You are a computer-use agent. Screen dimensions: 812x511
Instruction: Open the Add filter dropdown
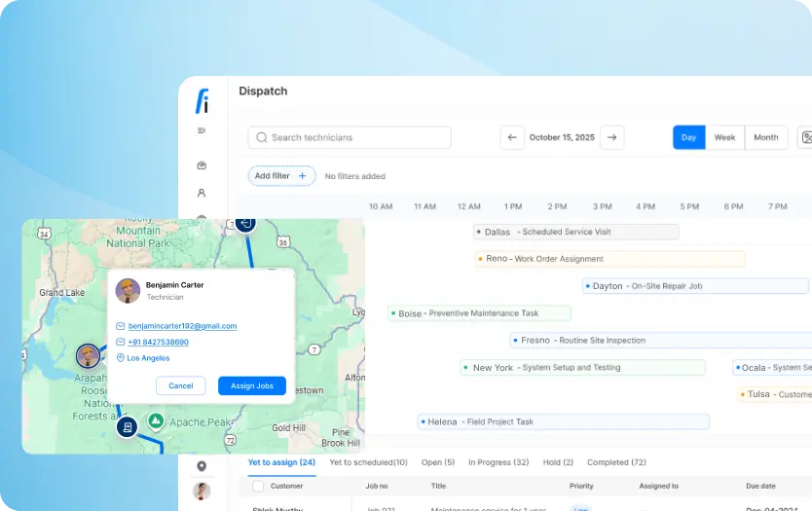pyautogui.click(x=281, y=176)
